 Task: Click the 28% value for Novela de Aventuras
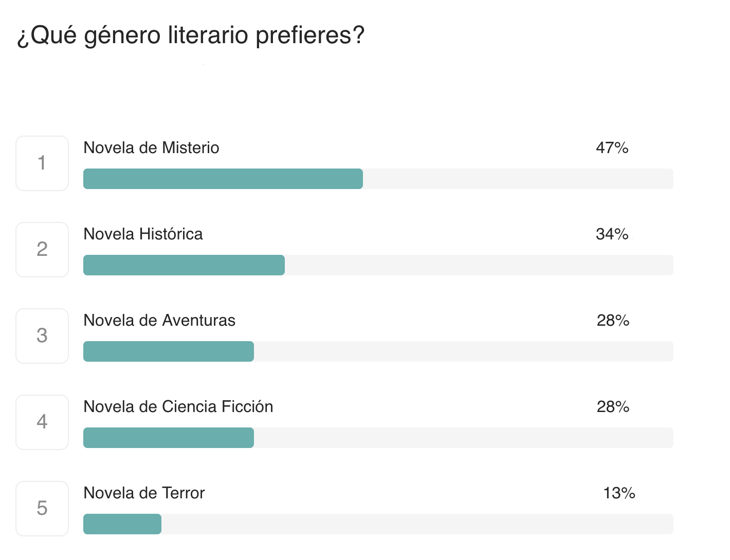point(613,321)
